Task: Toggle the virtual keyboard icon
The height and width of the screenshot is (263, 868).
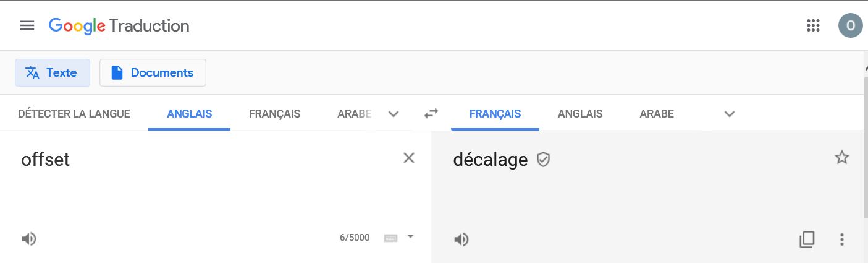Action: [x=390, y=238]
